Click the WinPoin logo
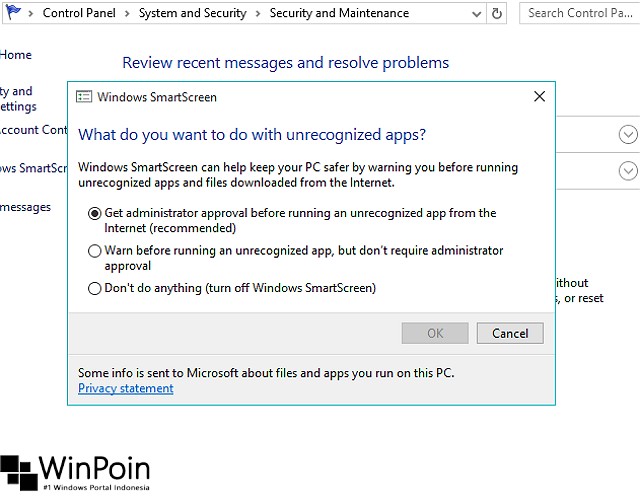Viewport: 640px width, 503px height. (75, 473)
